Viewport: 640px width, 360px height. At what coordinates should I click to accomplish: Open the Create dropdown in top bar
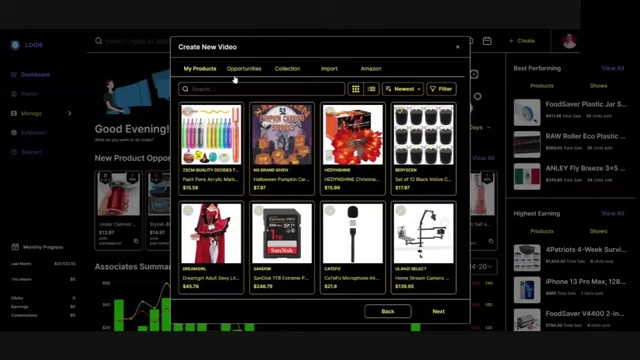coord(522,41)
